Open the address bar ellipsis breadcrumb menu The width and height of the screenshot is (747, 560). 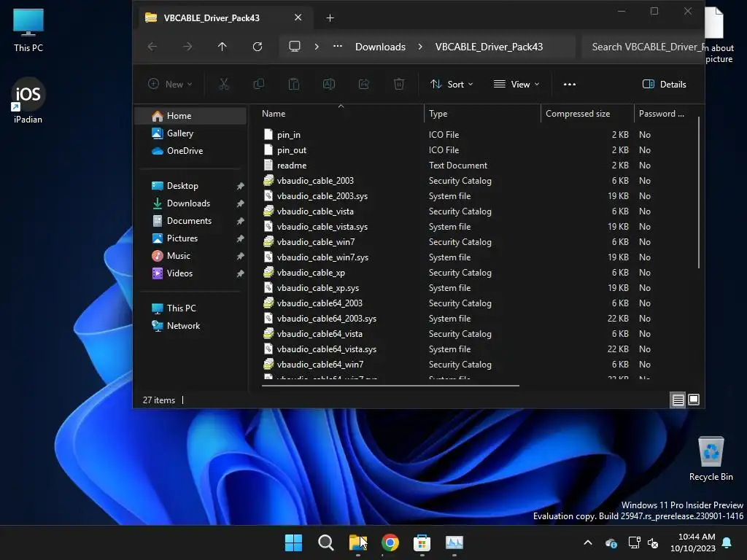[338, 47]
